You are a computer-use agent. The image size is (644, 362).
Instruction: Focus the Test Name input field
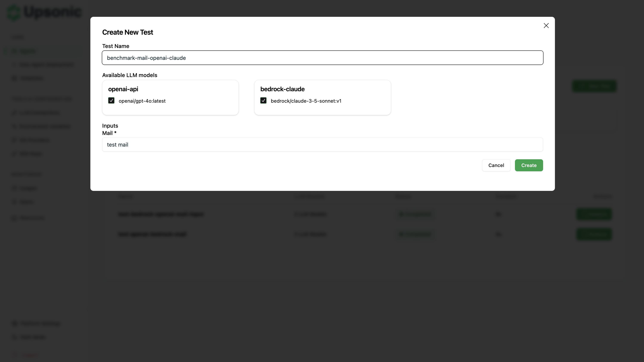(x=322, y=58)
